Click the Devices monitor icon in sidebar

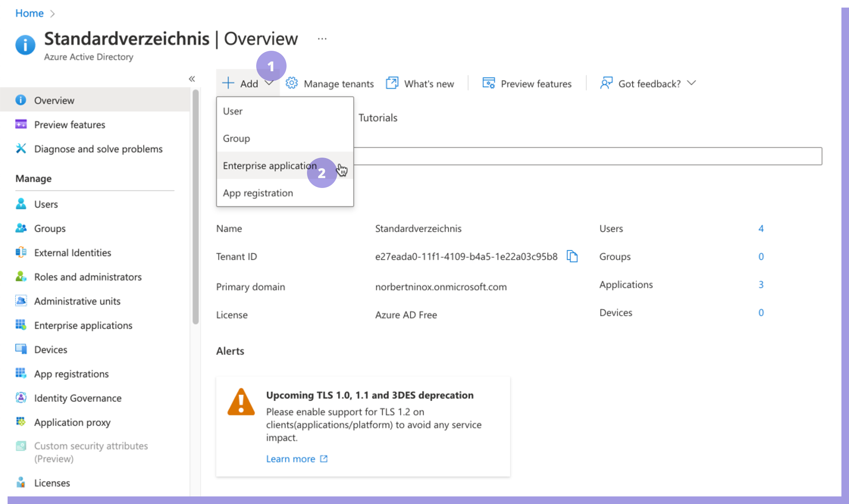(x=21, y=349)
